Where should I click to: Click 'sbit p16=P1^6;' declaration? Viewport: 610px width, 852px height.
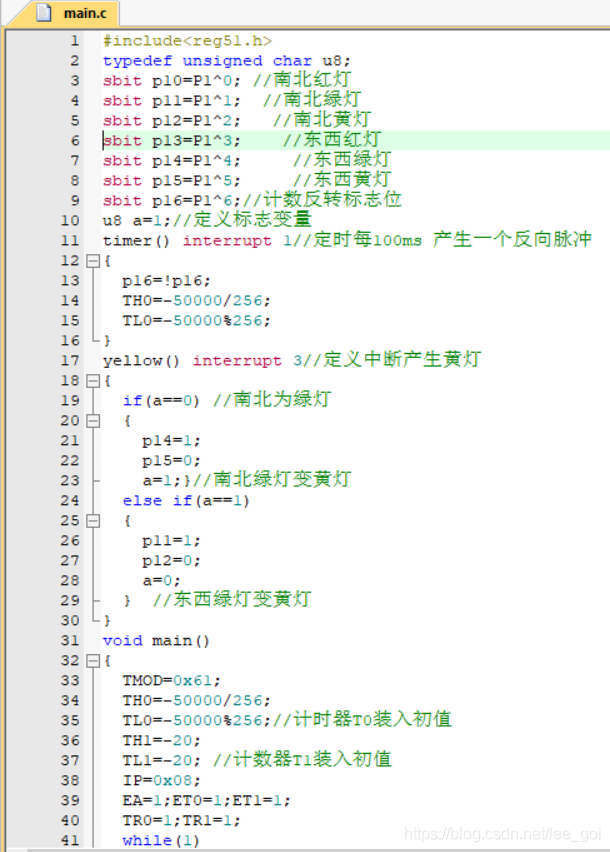pos(171,201)
